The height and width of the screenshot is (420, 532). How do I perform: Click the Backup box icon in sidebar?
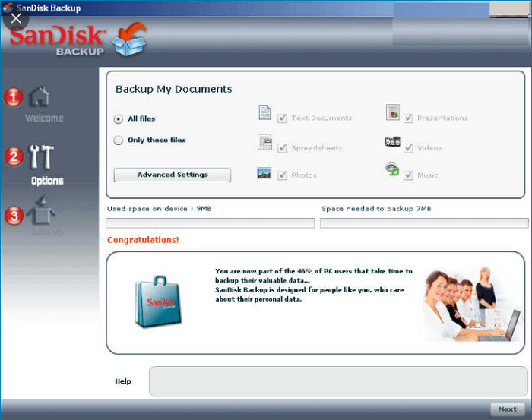coord(41,213)
